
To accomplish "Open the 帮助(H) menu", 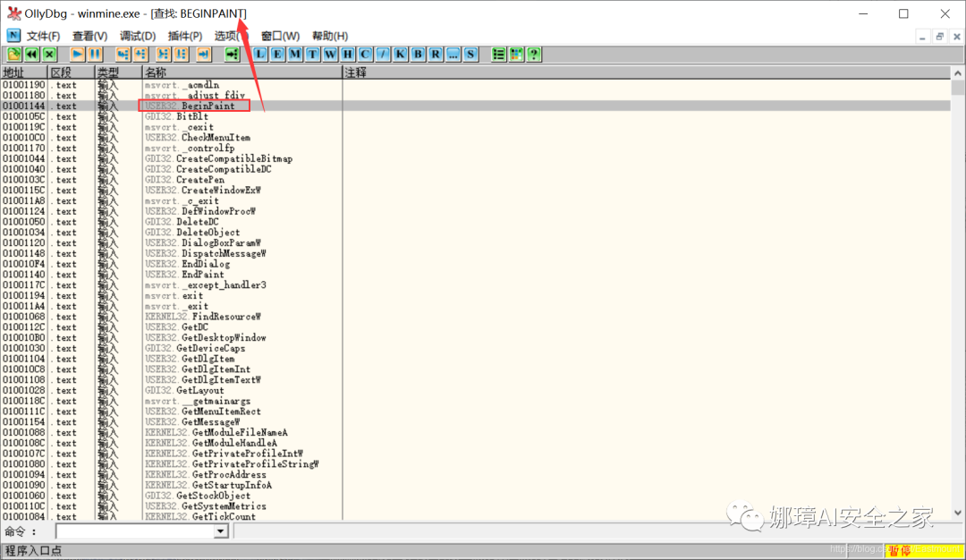I will (330, 37).
